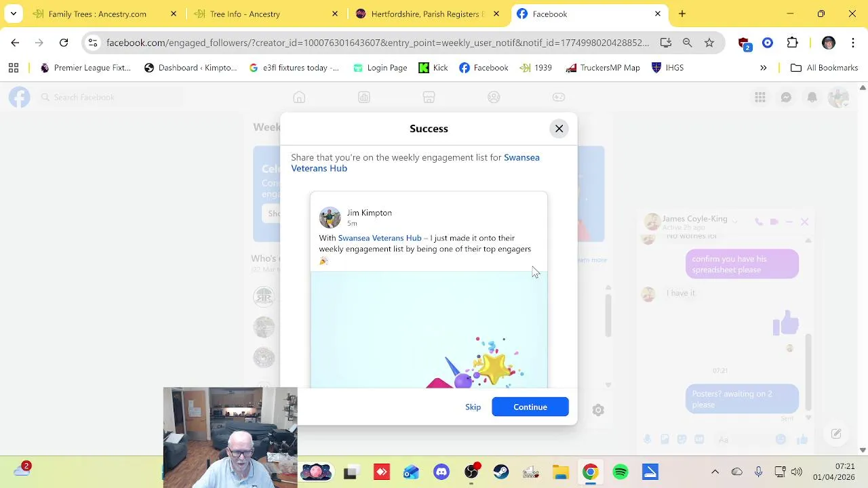Click the page vertical scrollbar down arrow

pyautogui.click(x=863, y=450)
